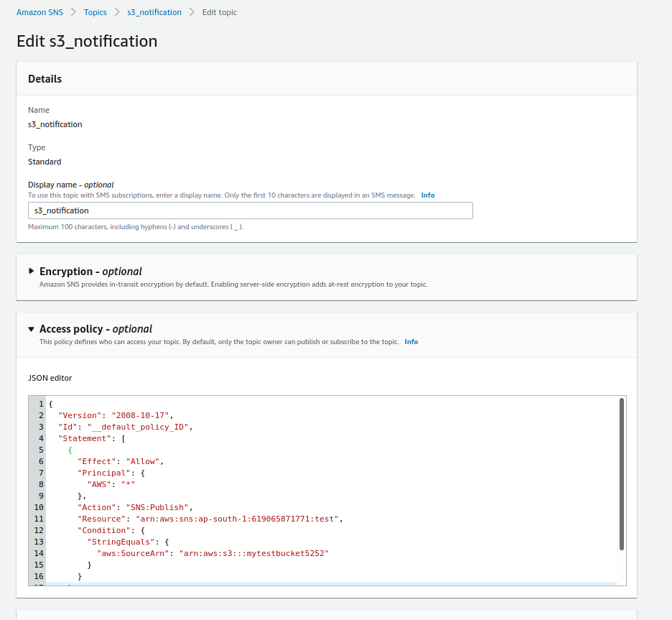Click the Resource ARN value in editor
This screenshot has height=620, width=672.
click(237, 519)
